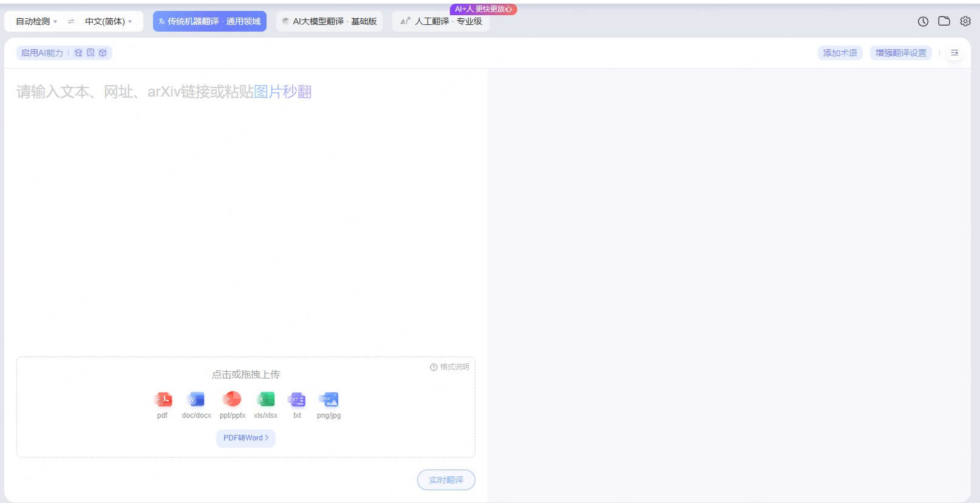This screenshot has height=503, width=980.
Task: Open the 中文(简体) target language dropdown
Action: [x=109, y=21]
